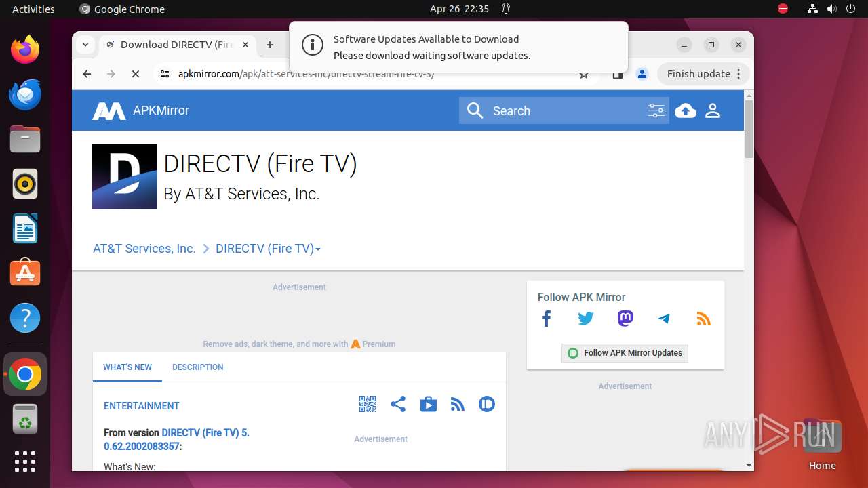Viewport: 868px width, 488px height.
Task: Open the app RSS feed icon beside the share icon
Action: pos(458,405)
